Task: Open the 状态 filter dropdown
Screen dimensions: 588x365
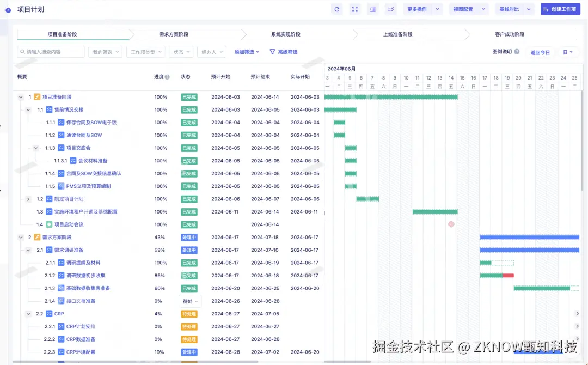Action: pos(181,52)
